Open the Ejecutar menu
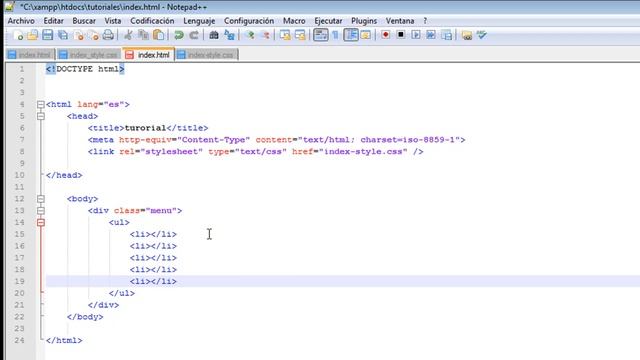 (x=328, y=21)
